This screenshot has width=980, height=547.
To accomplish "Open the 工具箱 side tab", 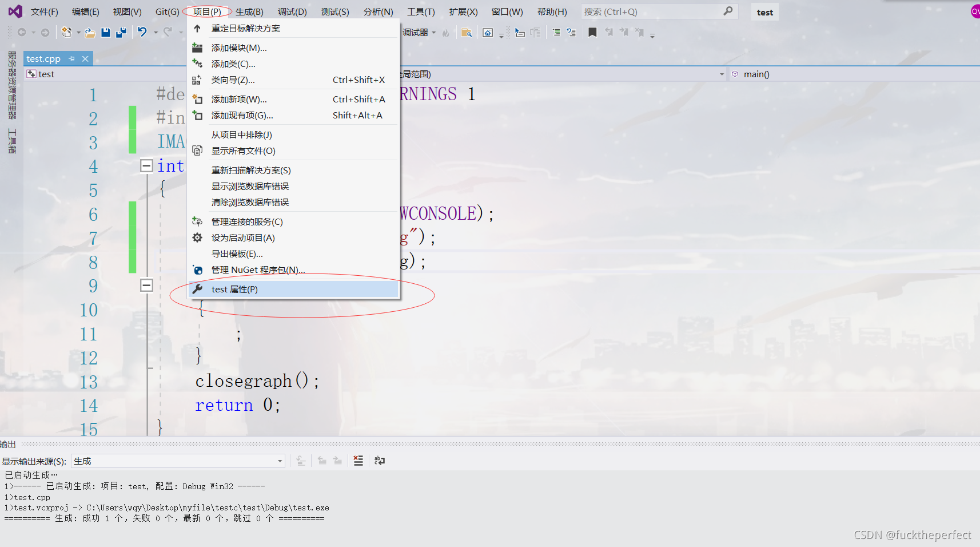I will click(x=11, y=141).
